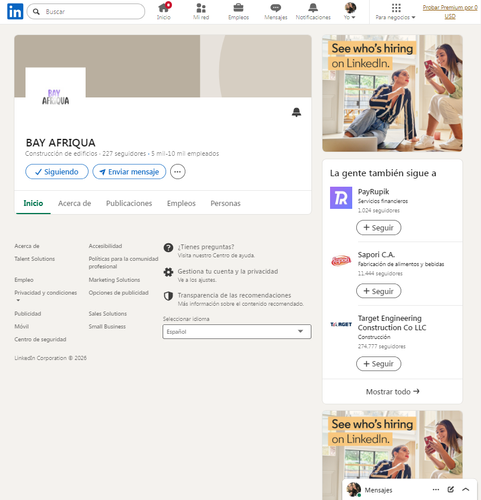Go to Inicio in the top navigation

pos(164,11)
